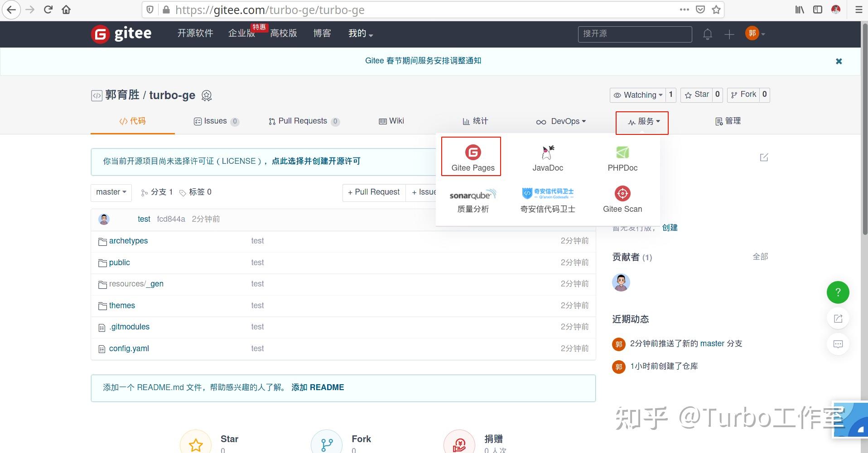This screenshot has height=453, width=868.
Task: Open 高校版 nav item
Action: pyautogui.click(x=284, y=33)
